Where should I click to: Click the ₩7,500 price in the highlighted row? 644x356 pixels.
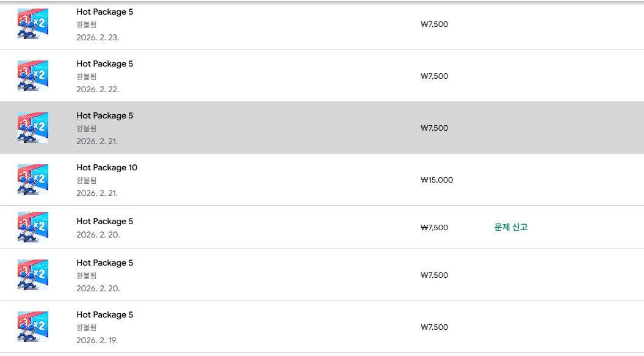(434, 128)
